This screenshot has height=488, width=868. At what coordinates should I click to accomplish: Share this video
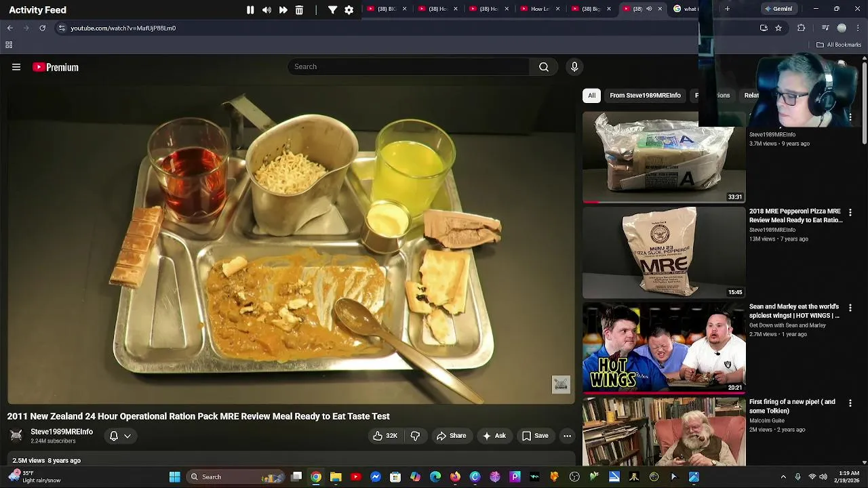451,436
